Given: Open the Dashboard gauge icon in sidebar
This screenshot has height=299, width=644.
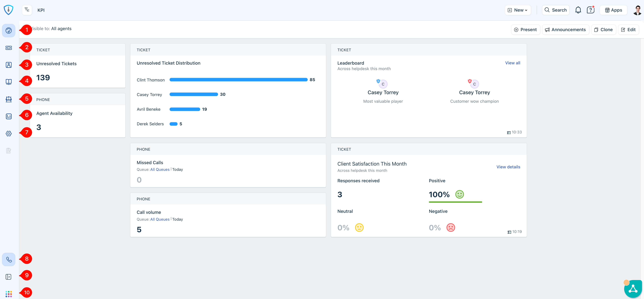Looking at the screenshot, I should point(9,30).
